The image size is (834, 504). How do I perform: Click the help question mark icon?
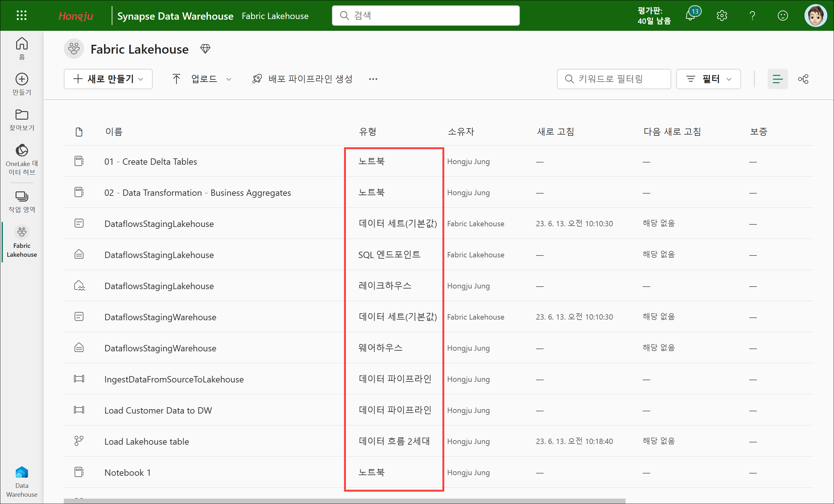point(752,16)
